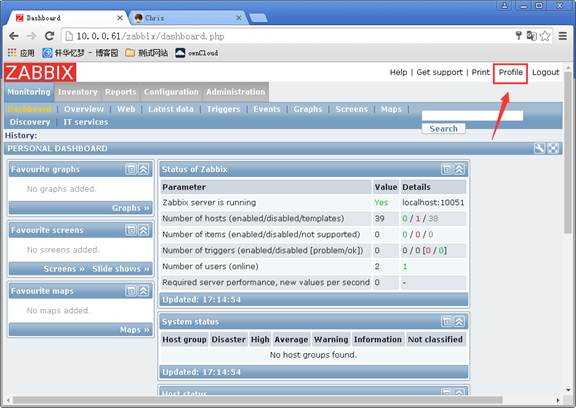Select the Inventory main menu tab
This screenshot has height=408, width=576.
tap(78, 92)
